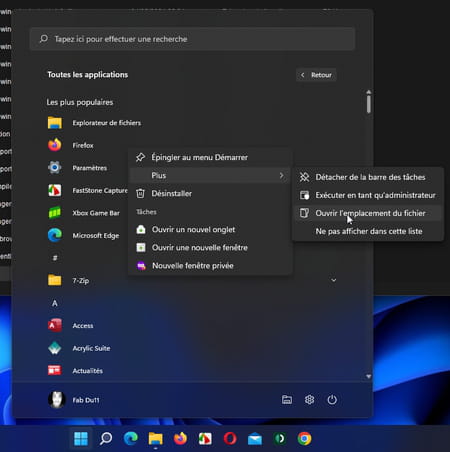
Task: Open Edge from the taskbar
Action: pos(131,438)
